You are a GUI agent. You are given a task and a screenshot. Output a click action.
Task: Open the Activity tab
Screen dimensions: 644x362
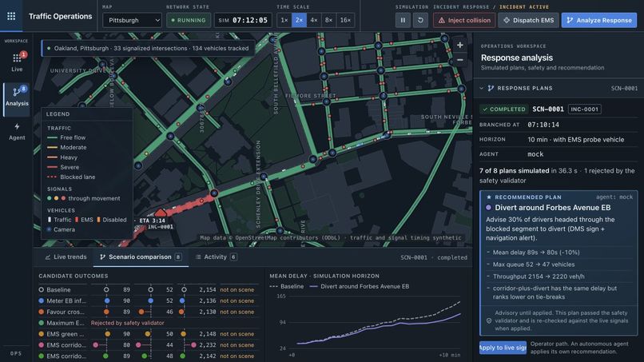pos(216,257)
